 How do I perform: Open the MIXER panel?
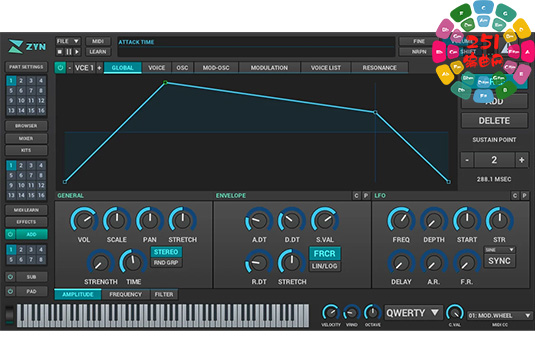coord(26,138)
